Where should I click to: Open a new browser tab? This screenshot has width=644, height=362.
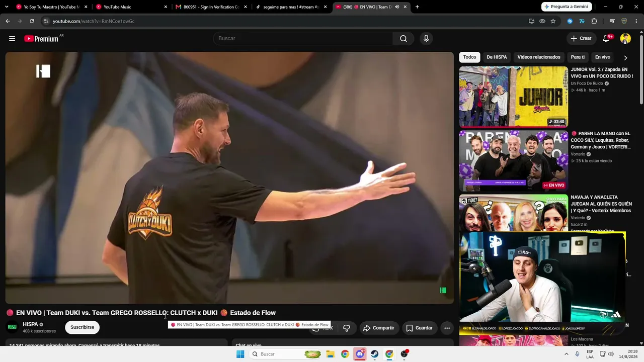point(417,7)
